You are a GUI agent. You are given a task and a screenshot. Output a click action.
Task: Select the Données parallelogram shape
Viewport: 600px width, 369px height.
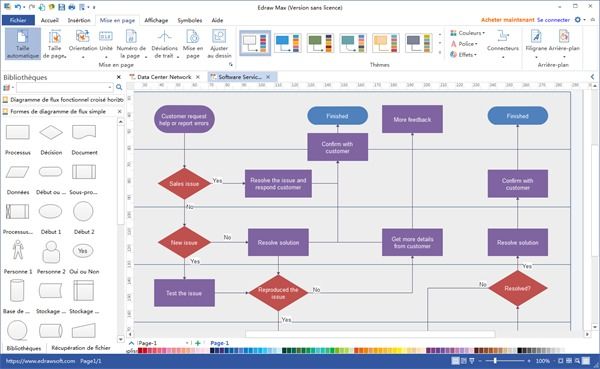coord(18,172)
